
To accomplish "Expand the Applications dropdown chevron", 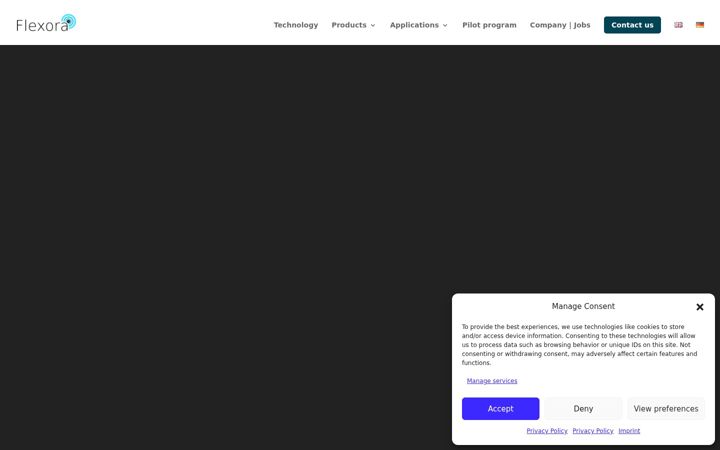I will (x=445, y=25).
